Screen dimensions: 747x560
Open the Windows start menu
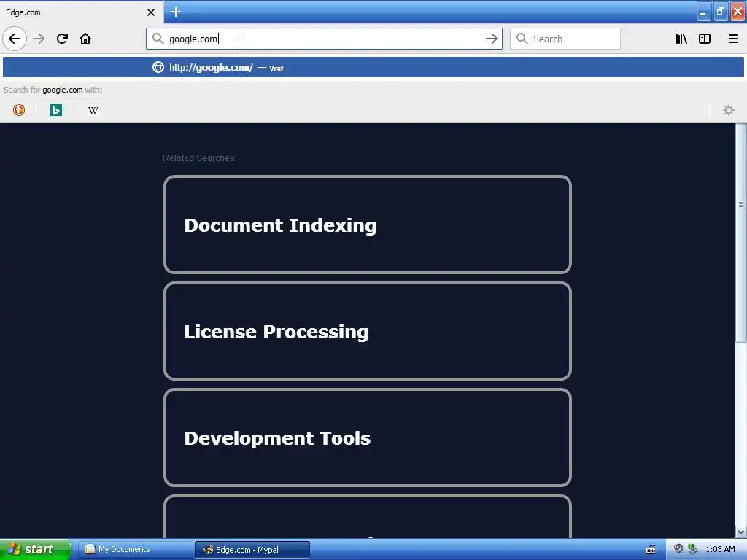[35, 549]
